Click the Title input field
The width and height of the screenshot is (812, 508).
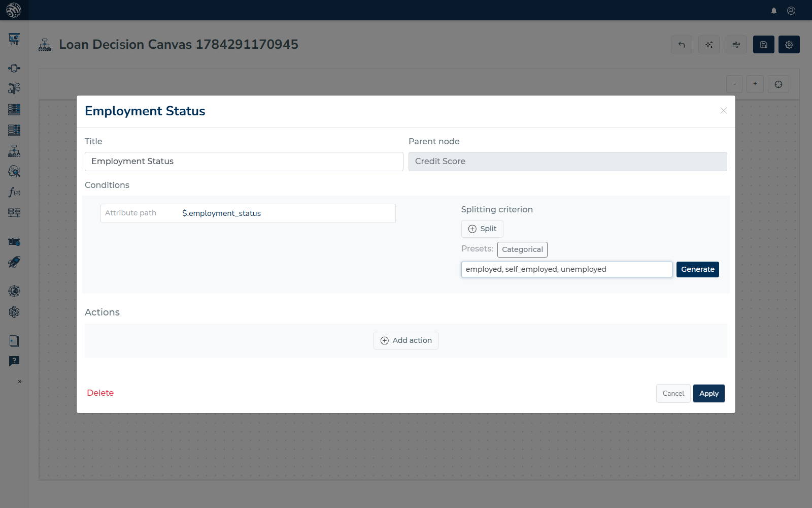point(244,162)
